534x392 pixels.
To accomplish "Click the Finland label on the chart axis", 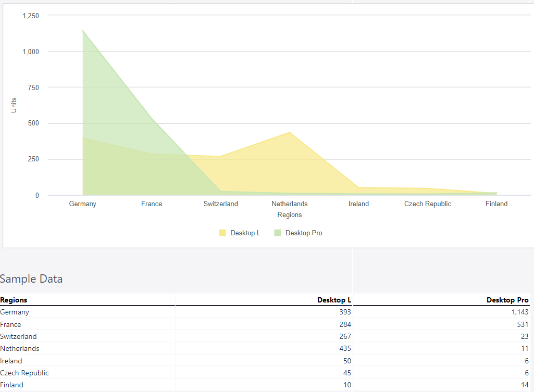I will point(496,204).
